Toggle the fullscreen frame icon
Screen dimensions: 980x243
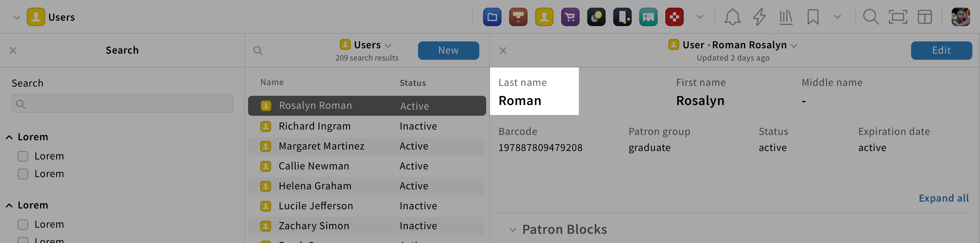(x=898, y=17)
